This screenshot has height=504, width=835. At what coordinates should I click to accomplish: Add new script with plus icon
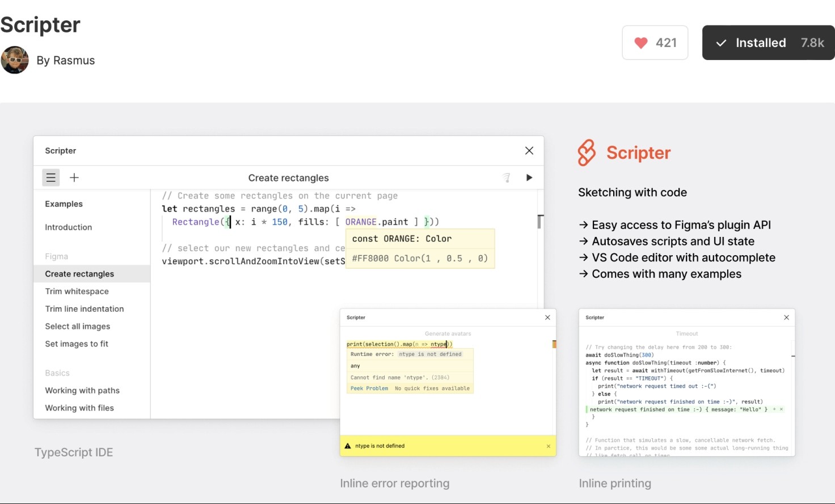tap(74, 177)
